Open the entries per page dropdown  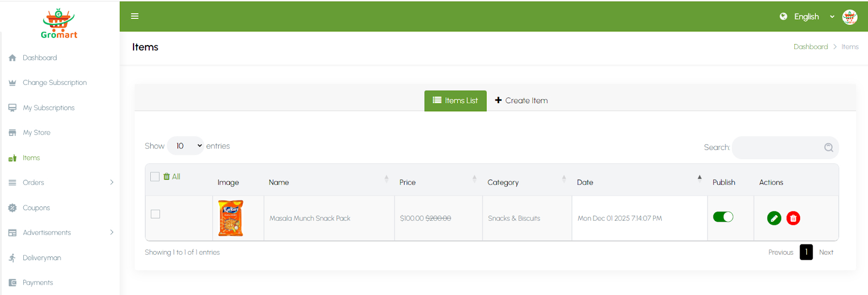(x=186, y=146)
